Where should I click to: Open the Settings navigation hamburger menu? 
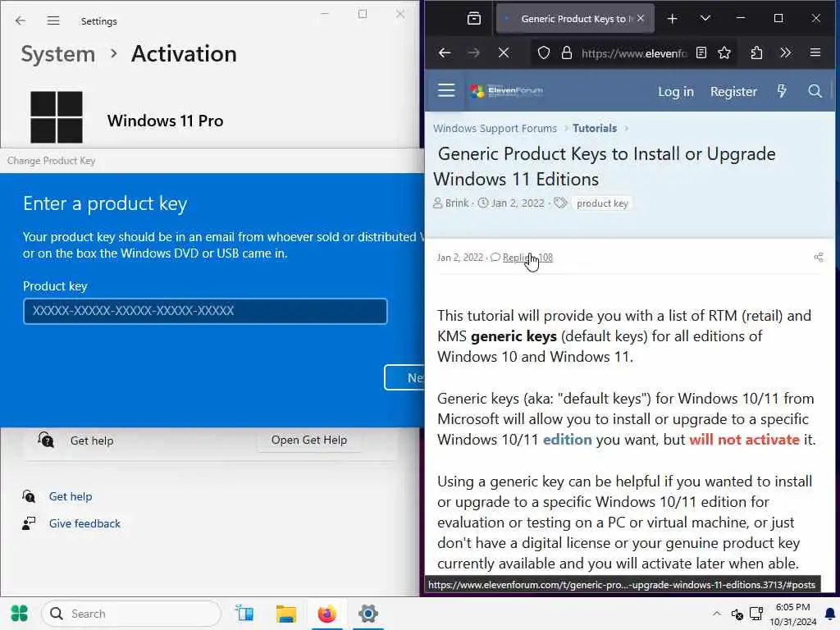[53, 21]
